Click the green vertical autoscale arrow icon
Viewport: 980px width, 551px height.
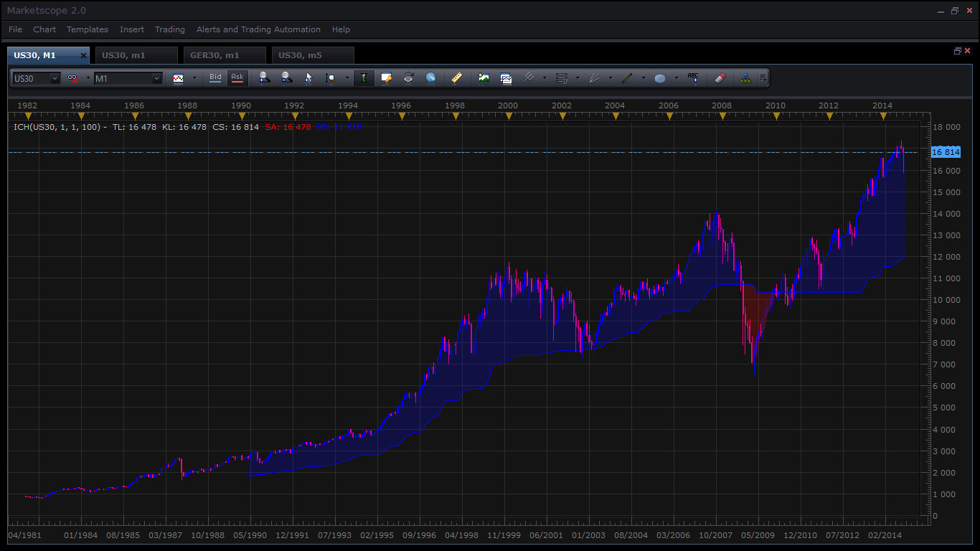pyautogui.click(x=364, y=78)
